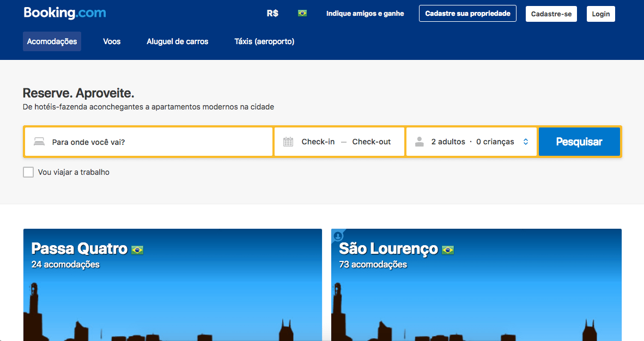The height and width of the screenshot is (341, 644).
Task: Switch to the Voos tab
Action: pos(111,41)
